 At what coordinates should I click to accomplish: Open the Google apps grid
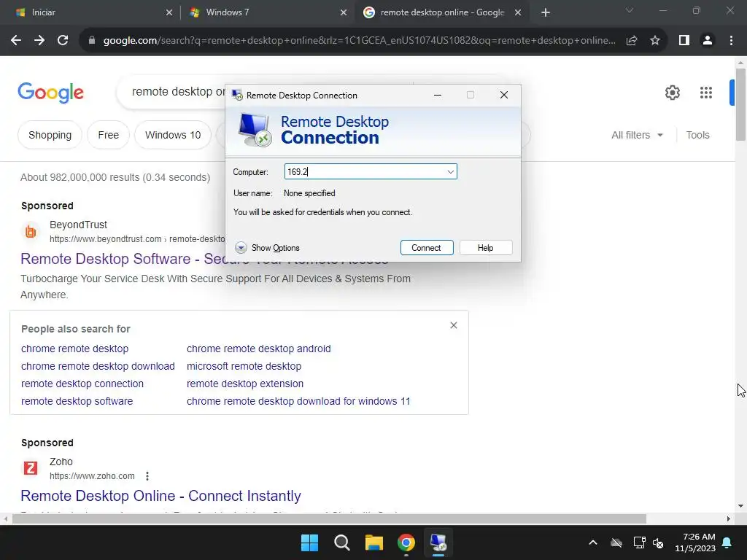(x=705, y=93)
